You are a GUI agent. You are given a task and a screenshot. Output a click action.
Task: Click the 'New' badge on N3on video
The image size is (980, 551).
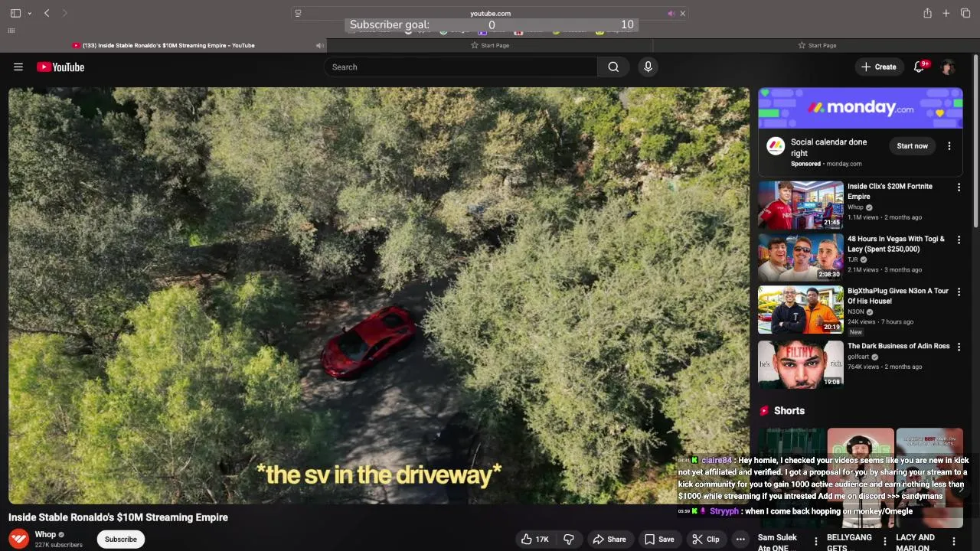856,332
